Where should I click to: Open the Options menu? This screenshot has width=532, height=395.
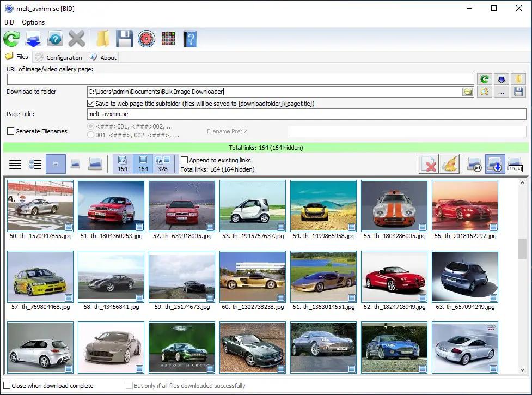[x=33, y=22]
